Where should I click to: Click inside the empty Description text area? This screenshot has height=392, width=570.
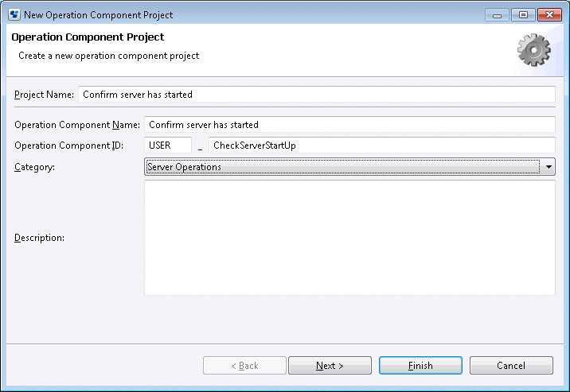(x=349, y=238)
